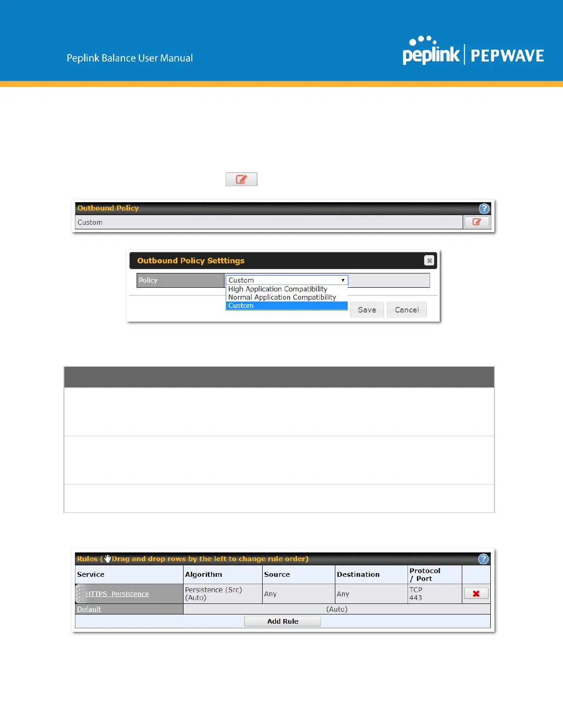Choose Normal Application Compatibility option
The height and width of the screenshot is (728, 563).
282,297
